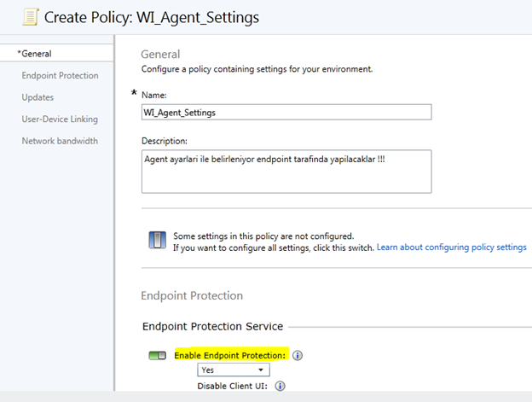Viewport: 532px width, 402px height.
Task: Open Network bandwidth section
Action: pos(60,141)
